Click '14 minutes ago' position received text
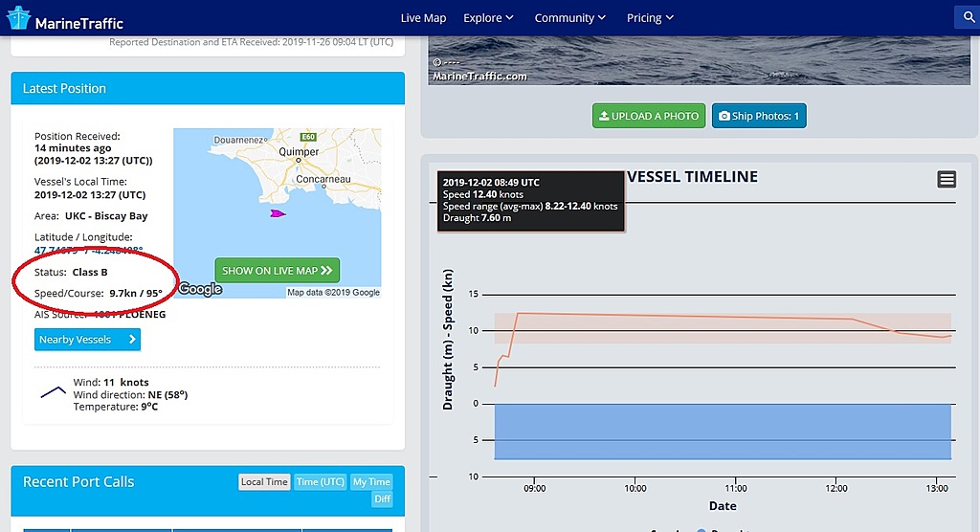The width and height of the screenshot is (980, 532). [73, 148]
